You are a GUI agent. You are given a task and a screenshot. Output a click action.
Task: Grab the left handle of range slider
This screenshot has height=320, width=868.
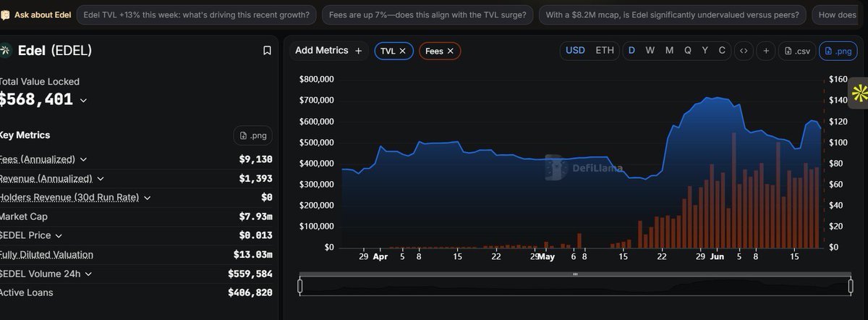[300, 286]
